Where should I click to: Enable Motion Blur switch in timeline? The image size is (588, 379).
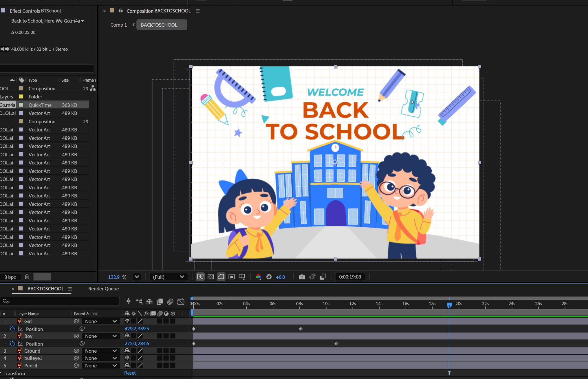(x=170, y=301)
